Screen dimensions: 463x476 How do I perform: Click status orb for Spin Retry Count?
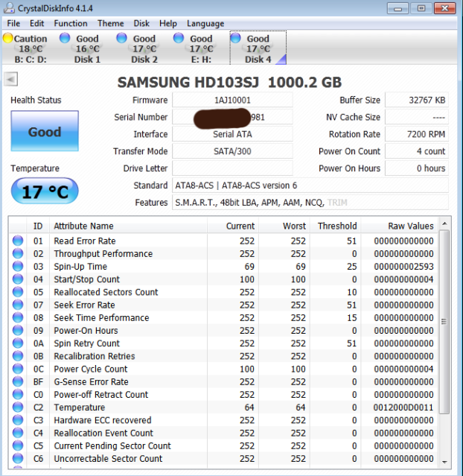pos(18,343)
